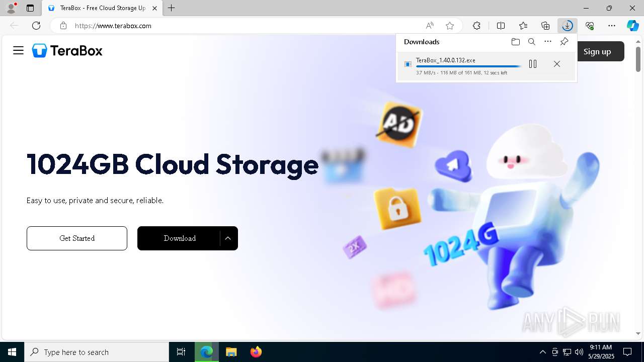Viewport: 644px width, 362px height.
Task: Open a new tab with plus button
Action: pyautogui.click(x=172, y=8)
